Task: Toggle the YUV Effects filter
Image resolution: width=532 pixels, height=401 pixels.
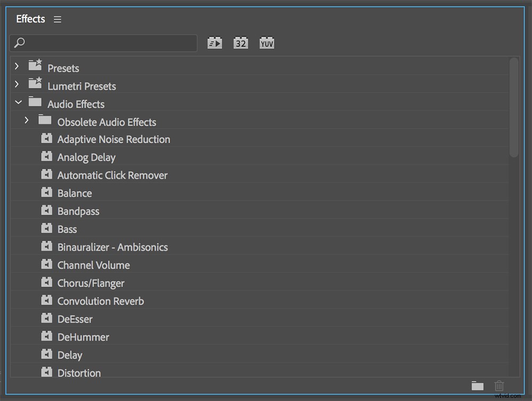Action: [x=267, y=43]
